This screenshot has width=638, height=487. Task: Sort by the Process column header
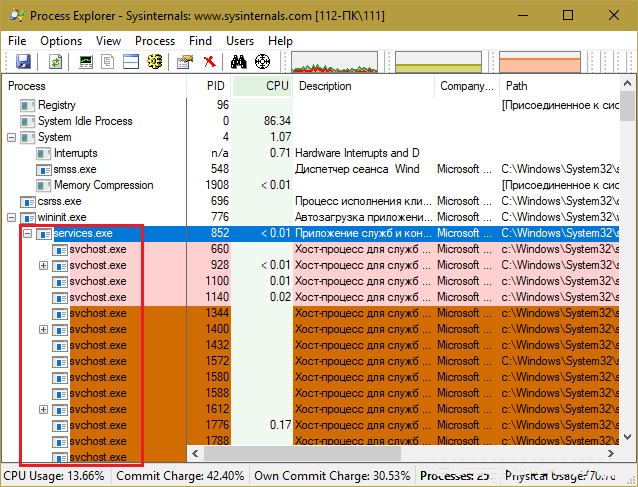coord(94,86)
